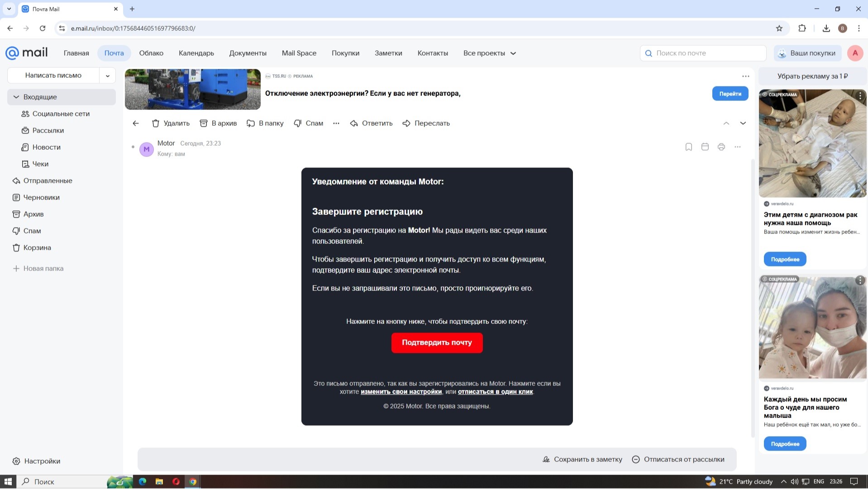Toggle the unread dot beside Motor
The height and width of the screenshot is (489, 868).
click(133, 147)
